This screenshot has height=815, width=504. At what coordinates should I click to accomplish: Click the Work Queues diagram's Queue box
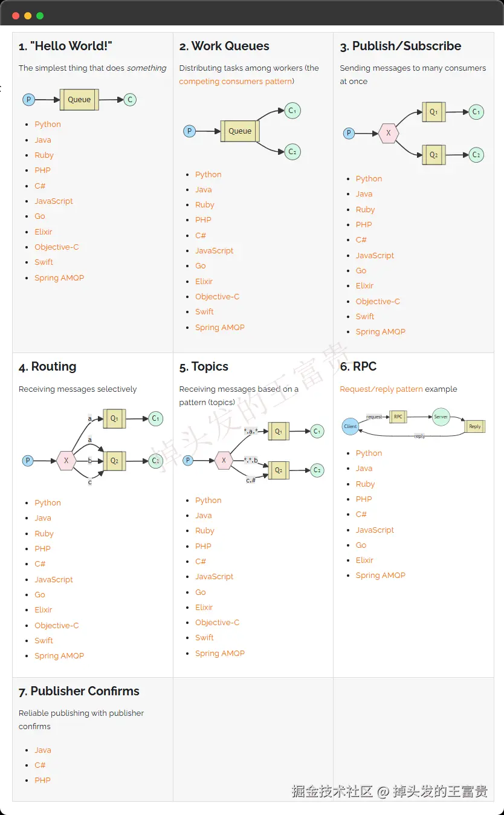[x=240, y=131]
